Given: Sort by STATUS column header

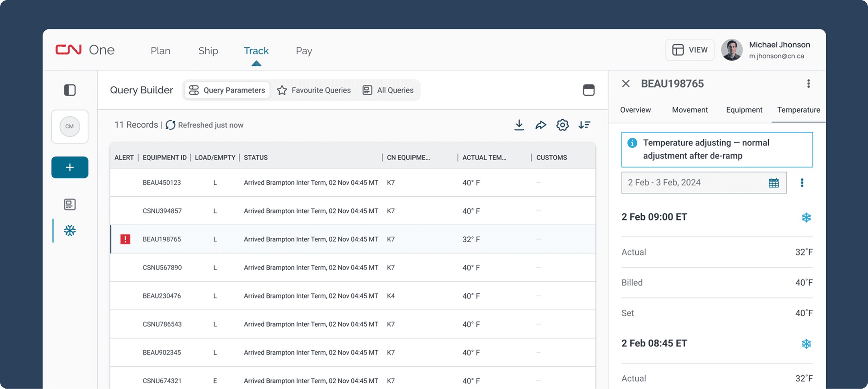Looking at the screenshot, I should click(x=256, y=158).
